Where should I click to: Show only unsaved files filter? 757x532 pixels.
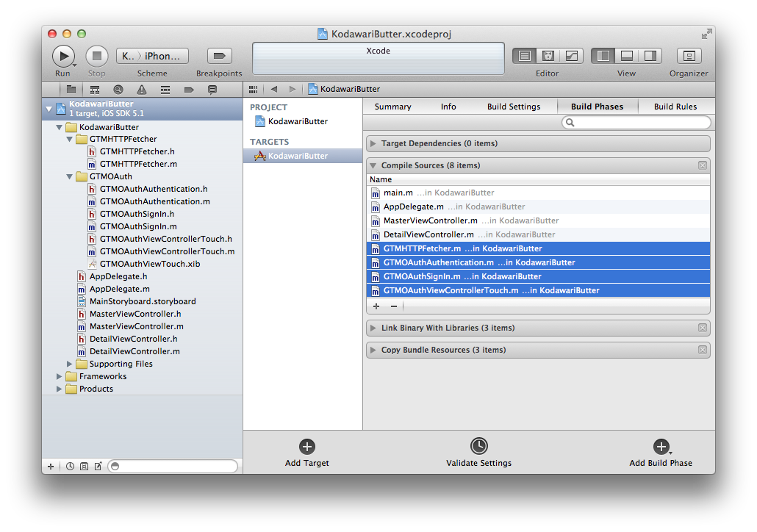coord(98,467)
